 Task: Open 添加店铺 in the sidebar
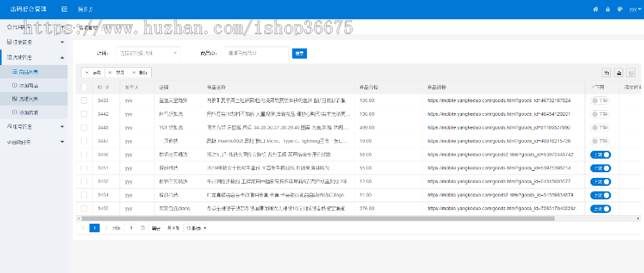[x=34, y=112]
